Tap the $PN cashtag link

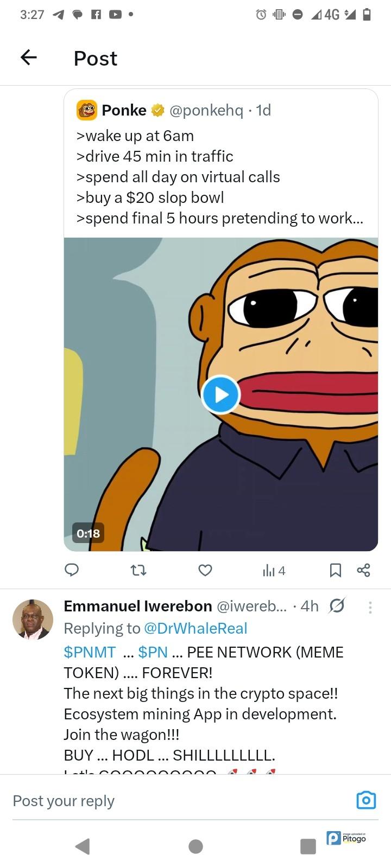[153, 652]
